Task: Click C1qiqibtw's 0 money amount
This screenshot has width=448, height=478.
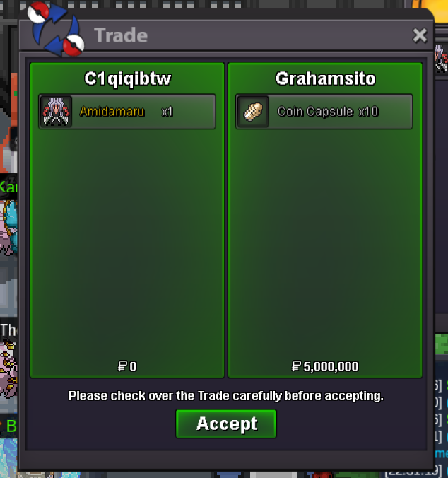Action: coord(127,366)
